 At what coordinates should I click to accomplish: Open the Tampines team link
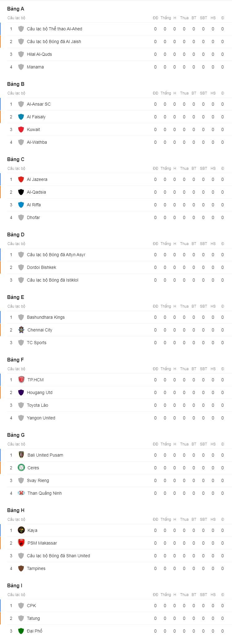[x=36, y=568]
